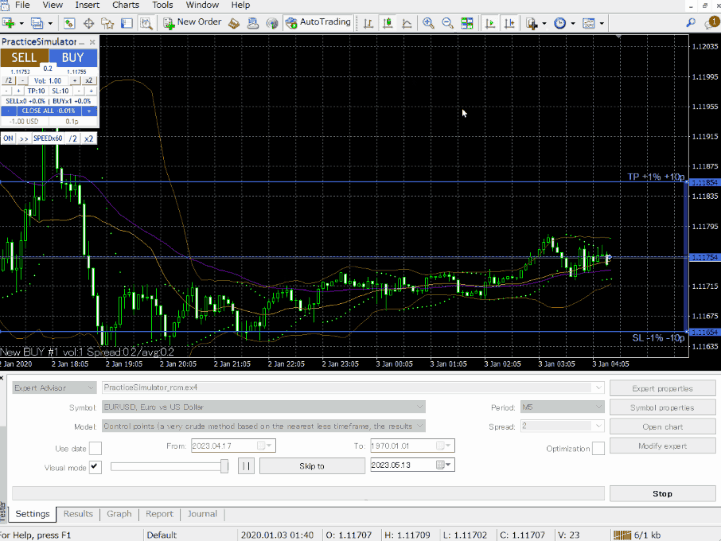Toggle the Visual mode checkbox
Image resolution: width=721 pixels, height=541 pixels.
(95, 467)
